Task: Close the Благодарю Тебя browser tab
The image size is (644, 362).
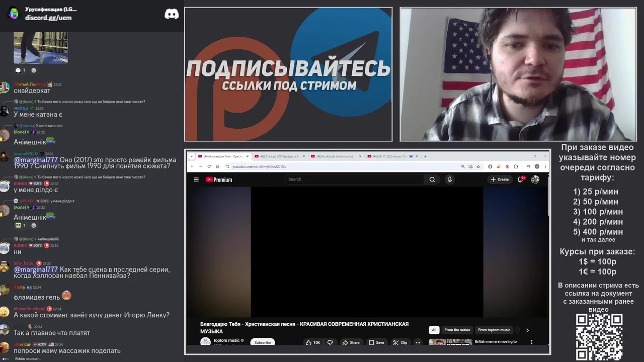Action: point(248,156)
